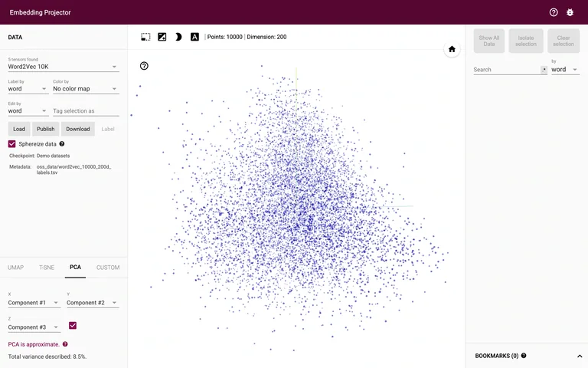Click the Points: 10000 text

point(224,37)
